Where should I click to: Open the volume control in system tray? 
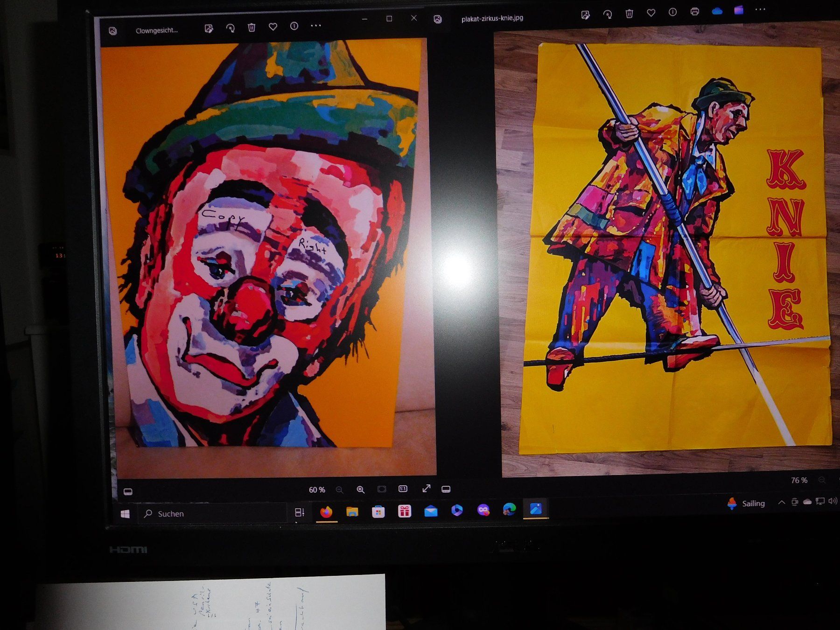point(833,501)
